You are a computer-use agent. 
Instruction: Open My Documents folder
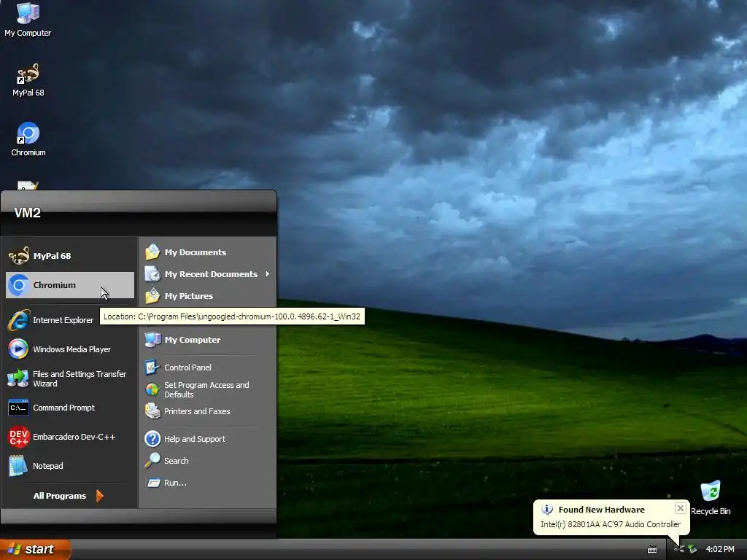pos(207,252)
